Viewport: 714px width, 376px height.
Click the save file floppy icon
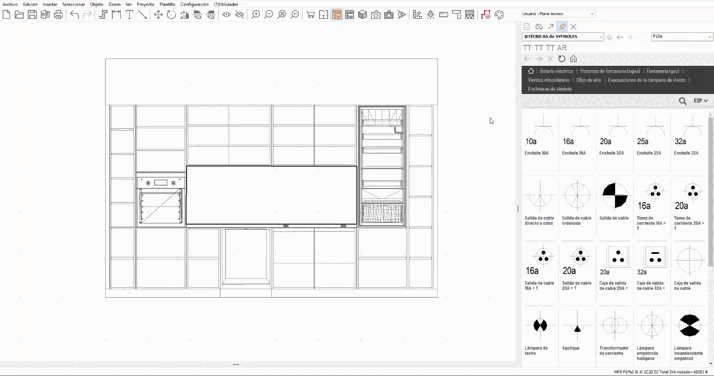(32, 15)
